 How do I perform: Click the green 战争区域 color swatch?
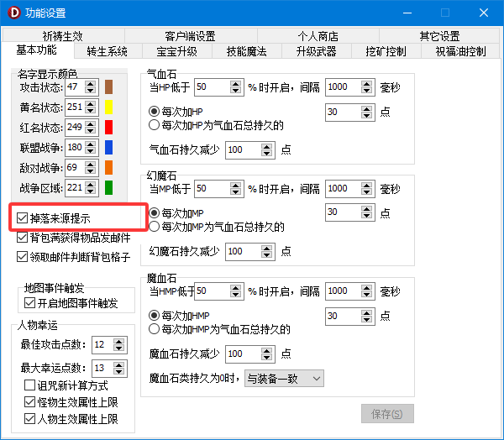(x=109, y=188)
